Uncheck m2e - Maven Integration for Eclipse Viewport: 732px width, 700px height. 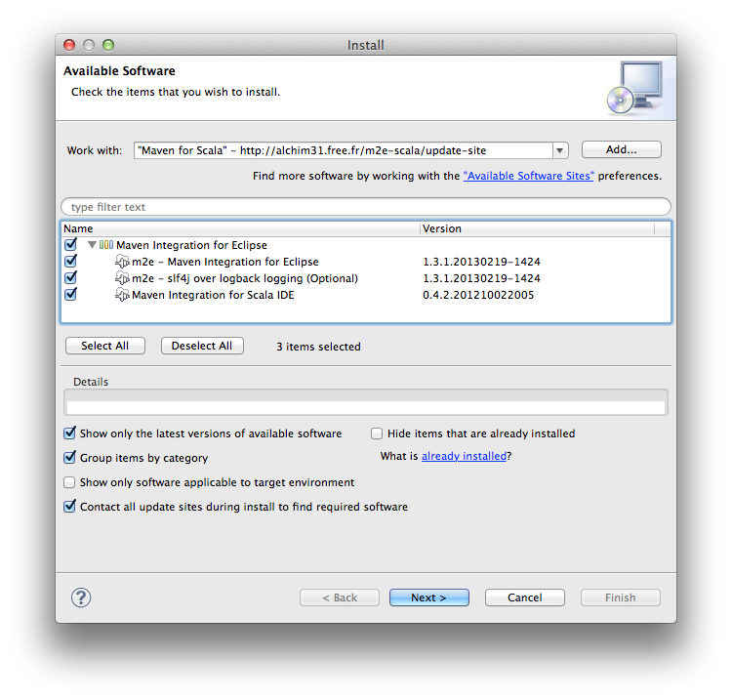pos(71,261)
